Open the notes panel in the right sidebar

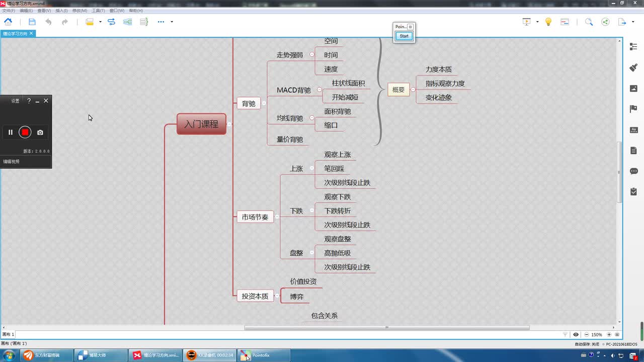coord(633,150)
